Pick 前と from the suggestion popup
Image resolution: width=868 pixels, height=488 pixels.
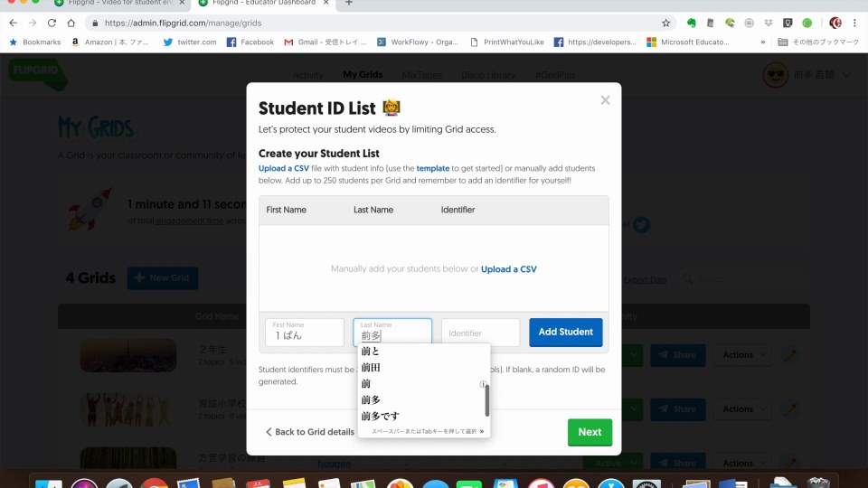(371, 352)
